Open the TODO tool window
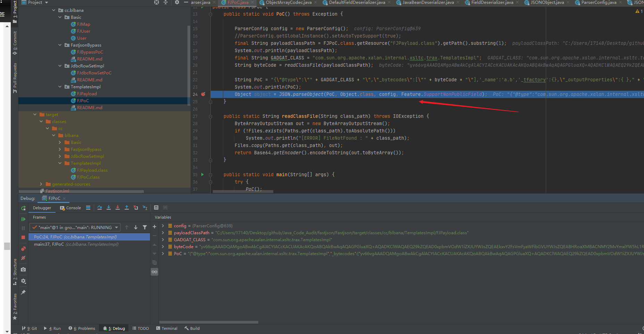This screenshot has height=334, width=644. tap(141, 328)
